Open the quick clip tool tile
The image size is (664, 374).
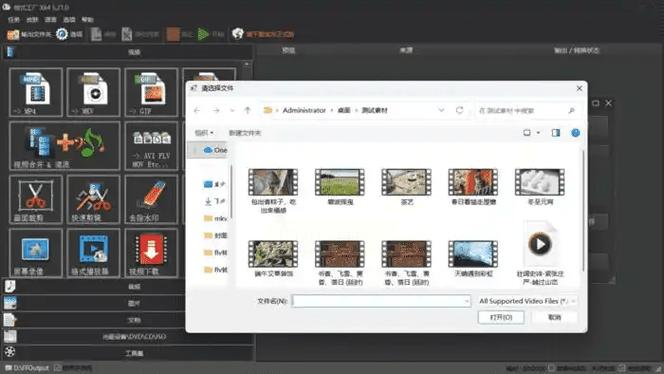93,199
